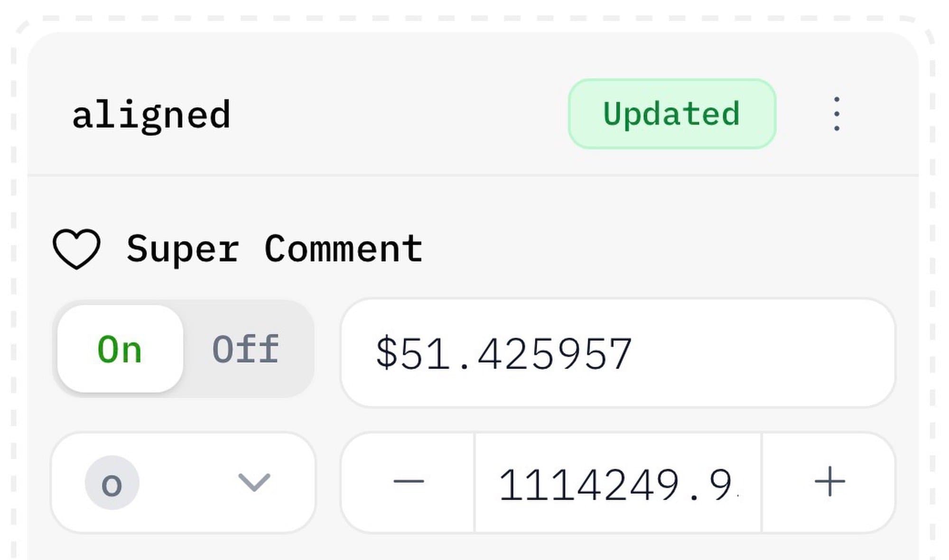This screenshot has height=560, width=949.
Task: Like Super Comment using the heart outline
Action: (76, 249)
